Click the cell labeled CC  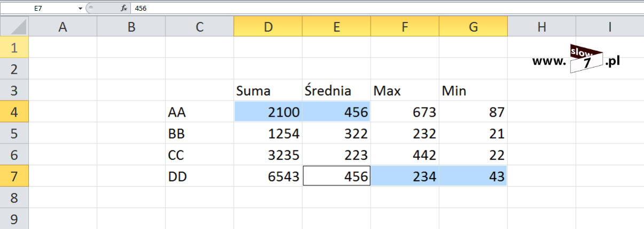(199, 155)
